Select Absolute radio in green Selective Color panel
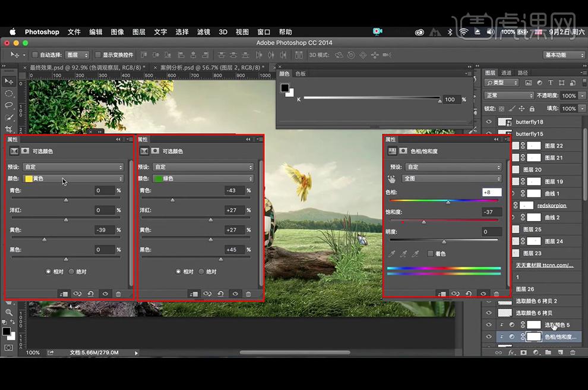 tap(201, 271)
